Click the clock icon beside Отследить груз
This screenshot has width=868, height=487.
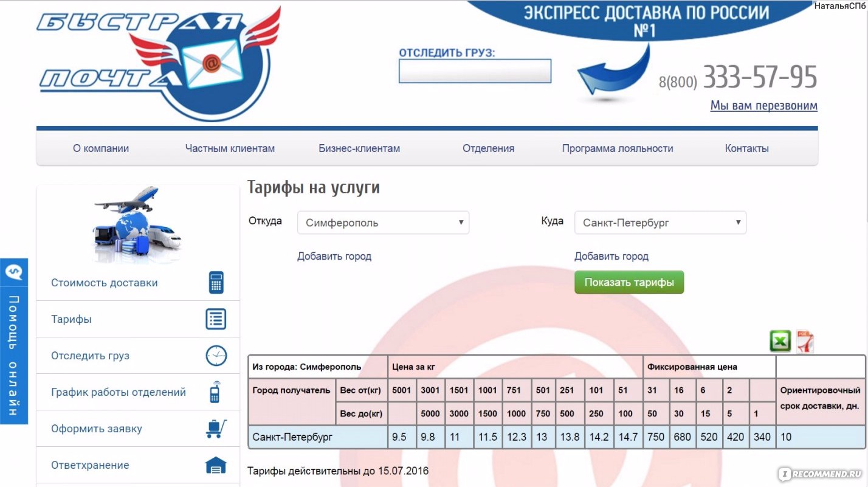(x=216, y=356)
